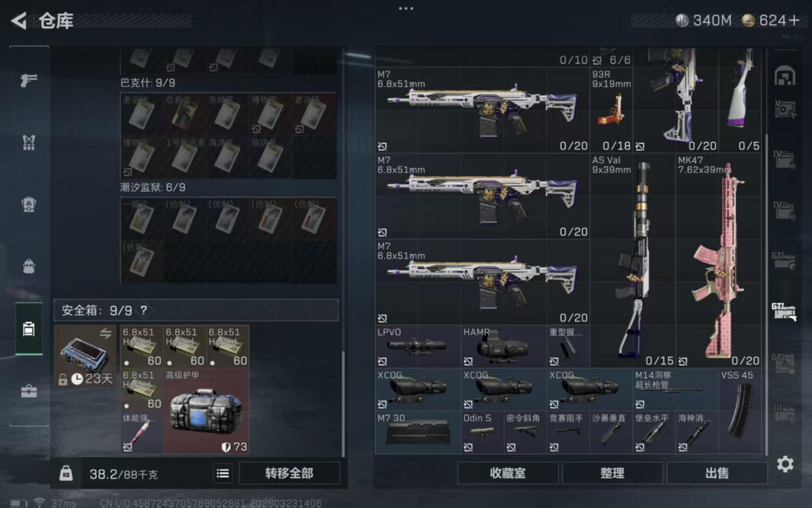Screen dimensions: 812x508
Task: Open the weapons category with the pistol icon
Action: point(29,80)
